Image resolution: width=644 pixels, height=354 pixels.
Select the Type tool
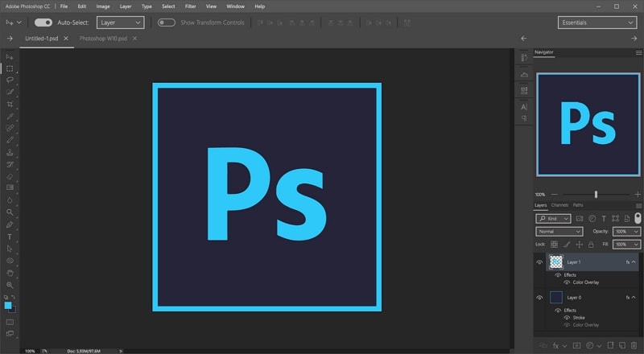click(x=10, y=237)
